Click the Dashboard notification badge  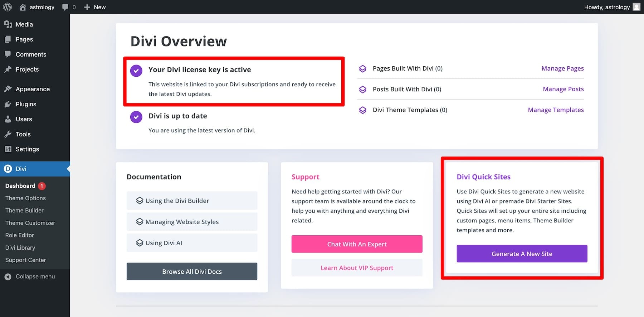click(x=42, y=186)
